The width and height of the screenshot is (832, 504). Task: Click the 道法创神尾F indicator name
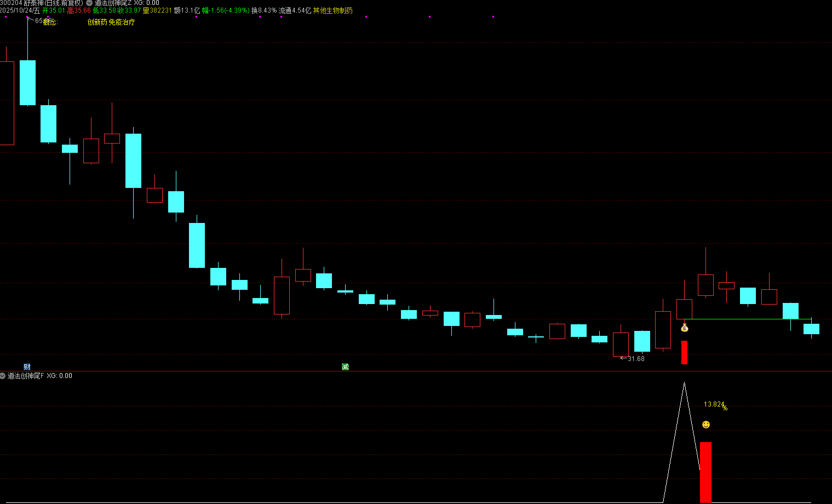pyautogui.click(x=25, y=376)
